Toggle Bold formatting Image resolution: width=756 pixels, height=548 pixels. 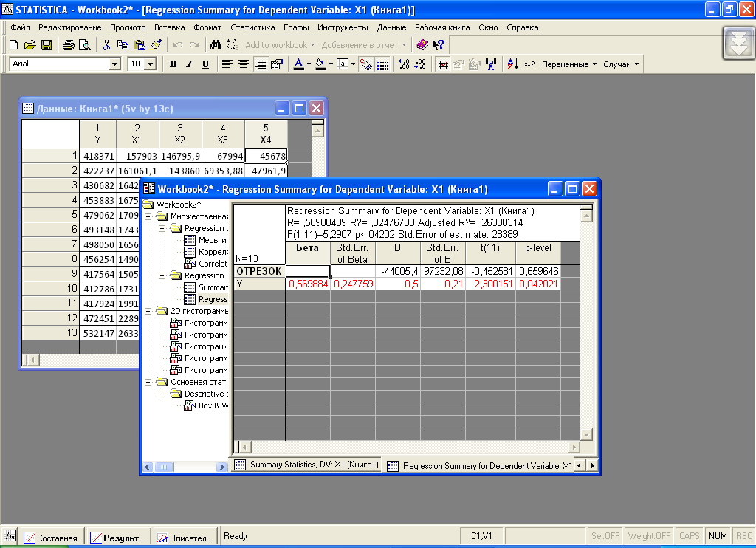[173, 64]
